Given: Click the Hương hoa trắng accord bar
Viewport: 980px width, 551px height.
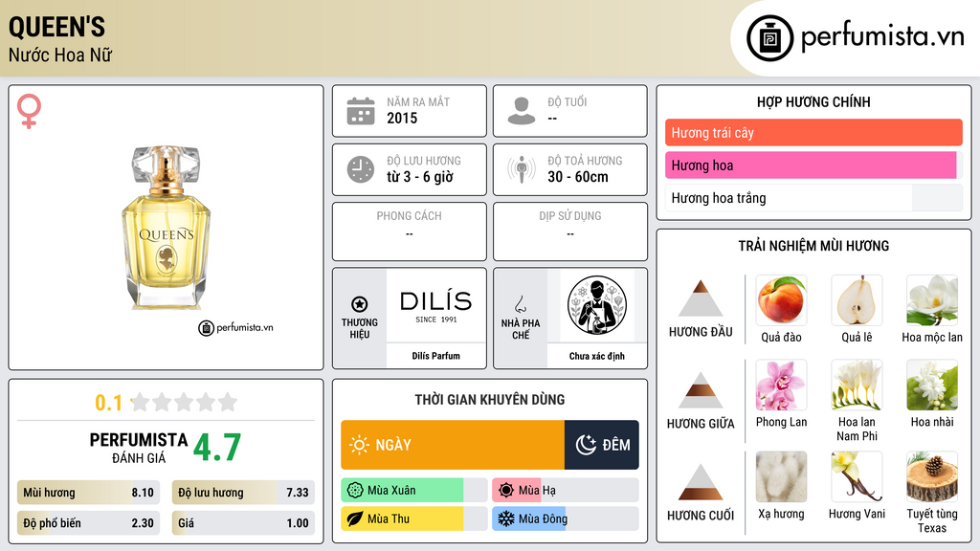Looking at the screenshot, I should coord(813,198).
